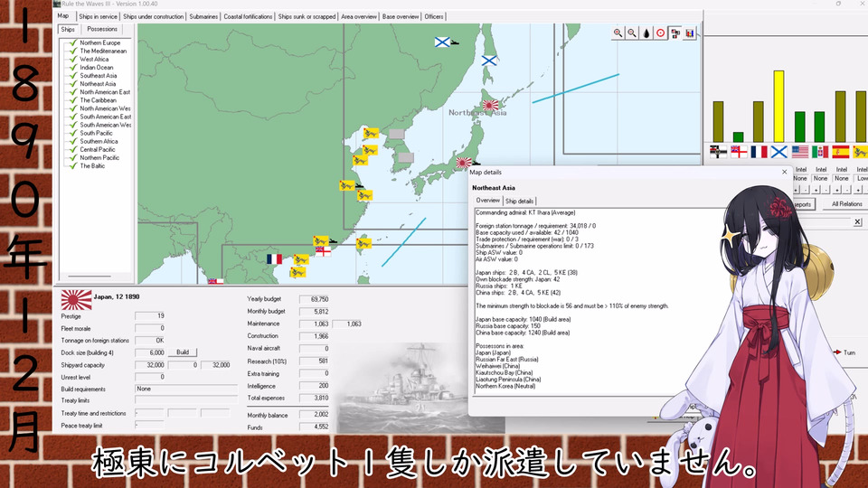
Task: Toggle South Pacific checkmark in area list
Action: tap(73, 133)
